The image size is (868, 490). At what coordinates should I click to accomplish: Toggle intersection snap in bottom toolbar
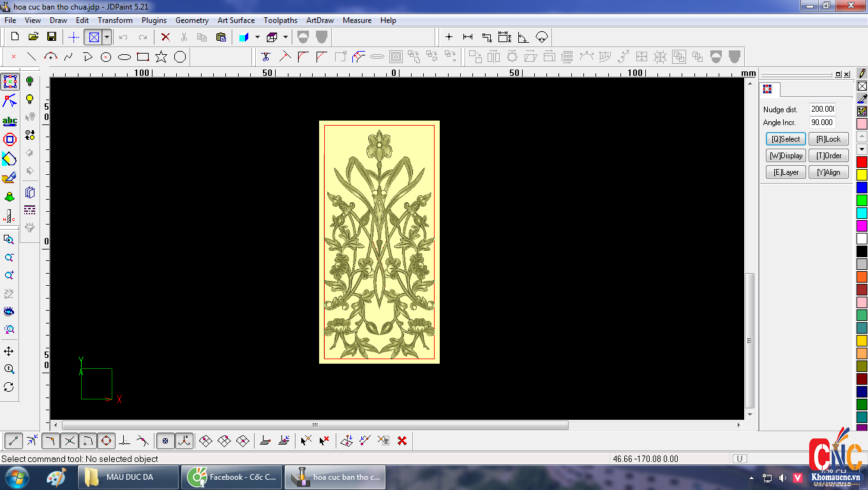coord(70,440)
